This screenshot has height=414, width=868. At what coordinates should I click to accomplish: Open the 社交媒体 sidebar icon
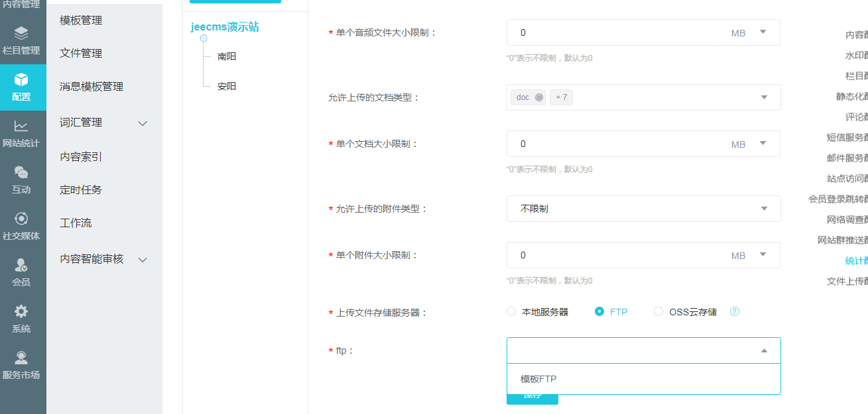click(x=21, y=219)
